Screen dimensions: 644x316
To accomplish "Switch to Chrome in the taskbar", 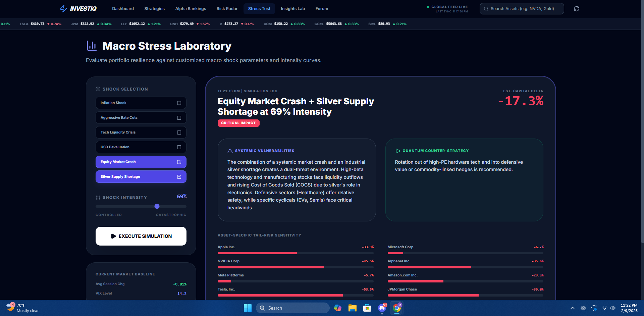I will (x=397, y=308).
